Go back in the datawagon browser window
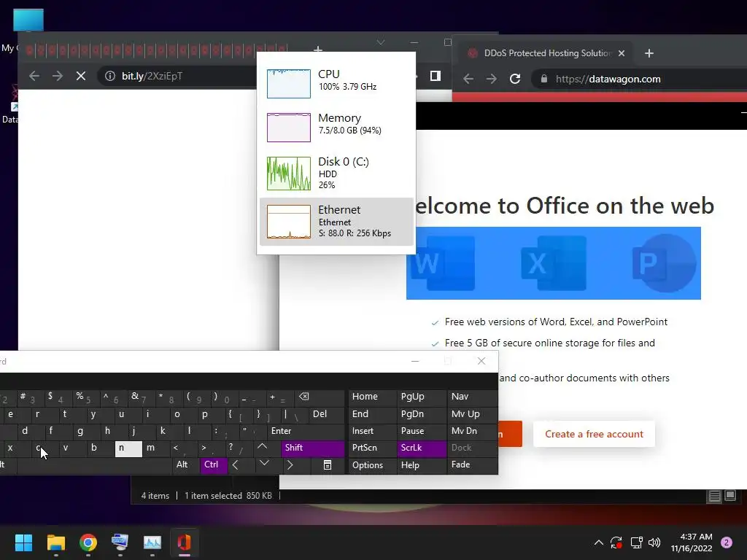 (468, 79)
